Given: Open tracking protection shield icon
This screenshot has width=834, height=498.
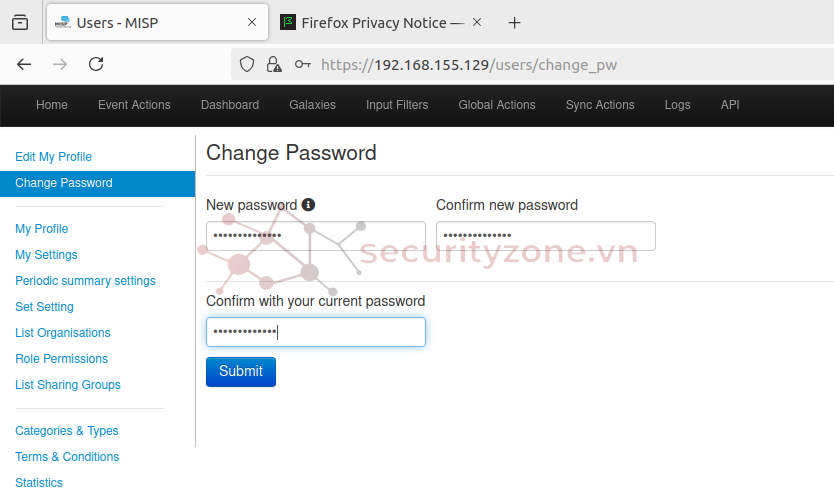Looking at the screenshot, I should [x=247, y=64].
